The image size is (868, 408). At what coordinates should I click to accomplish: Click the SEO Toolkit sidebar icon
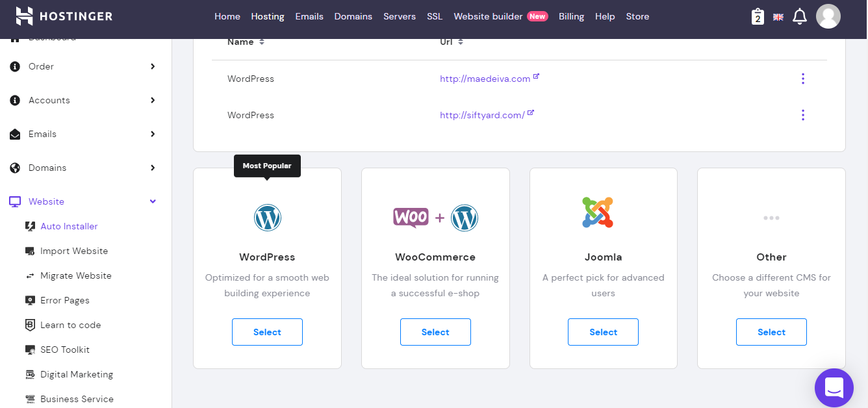pyautogui.click(x=30, y=350)
